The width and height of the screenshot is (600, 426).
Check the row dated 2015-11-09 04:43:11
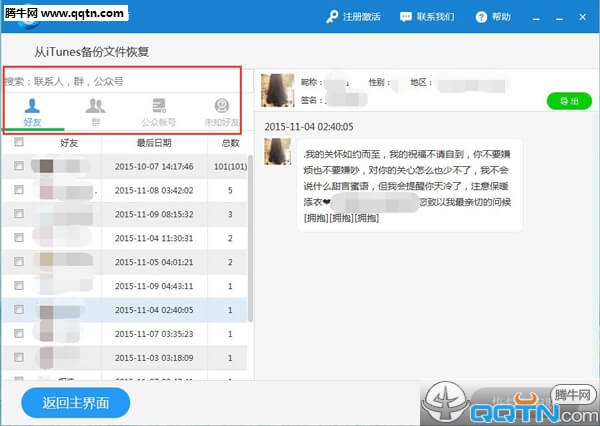coord(19,286)
